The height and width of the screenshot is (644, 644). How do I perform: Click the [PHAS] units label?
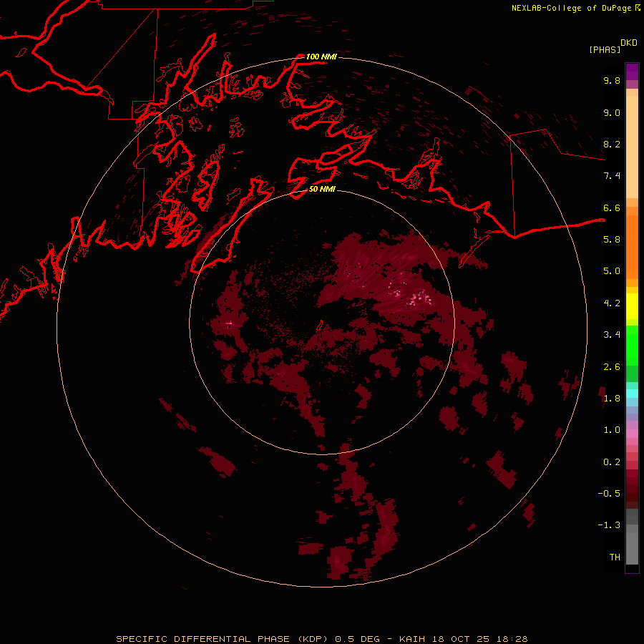pyautogui.click(x=605, y=49)
